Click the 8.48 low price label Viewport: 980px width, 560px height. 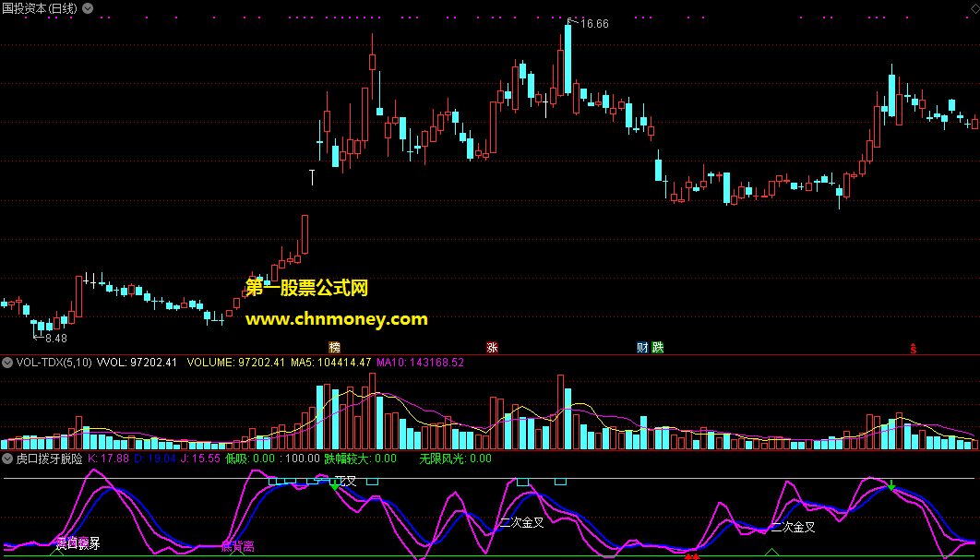click(56, 339)
